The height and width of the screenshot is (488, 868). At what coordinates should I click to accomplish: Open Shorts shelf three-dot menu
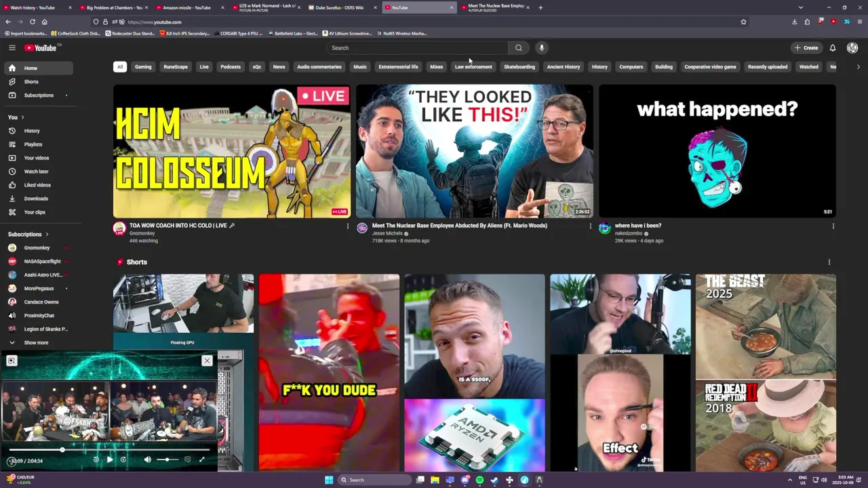(x=829, y=262)
